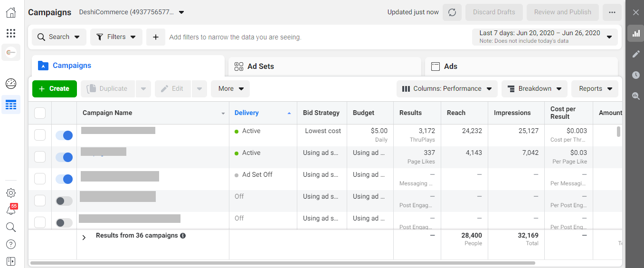
Task: Click the refresh data icon button
Action: pos(452,12)
